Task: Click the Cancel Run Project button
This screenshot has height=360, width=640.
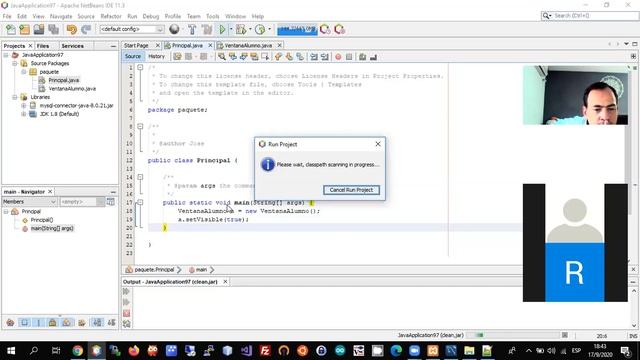Action: pyautogui.click(x=351, y=190)
